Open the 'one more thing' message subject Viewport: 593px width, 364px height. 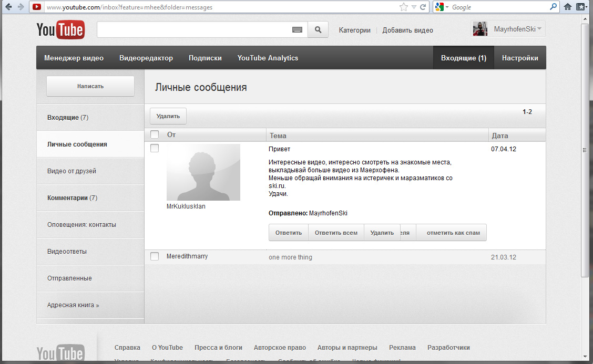coord(290,257)
